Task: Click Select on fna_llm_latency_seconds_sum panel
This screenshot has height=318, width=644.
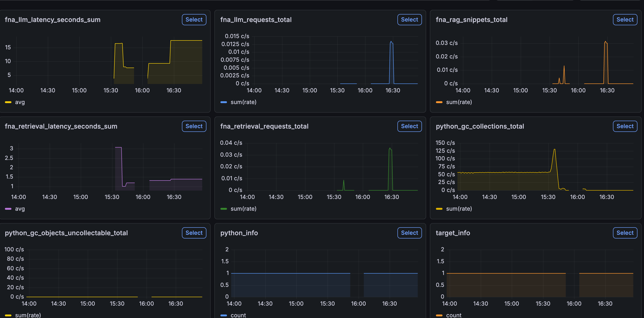Action: point(194,20)
